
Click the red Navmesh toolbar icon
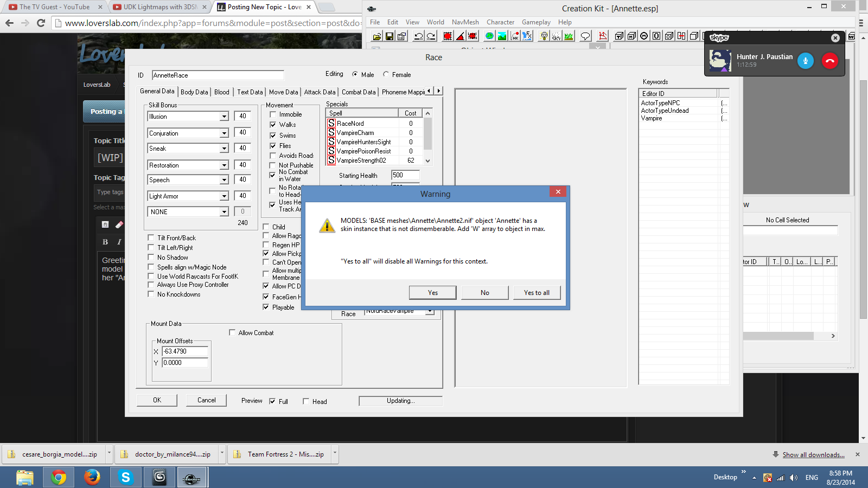coord(602,36)
